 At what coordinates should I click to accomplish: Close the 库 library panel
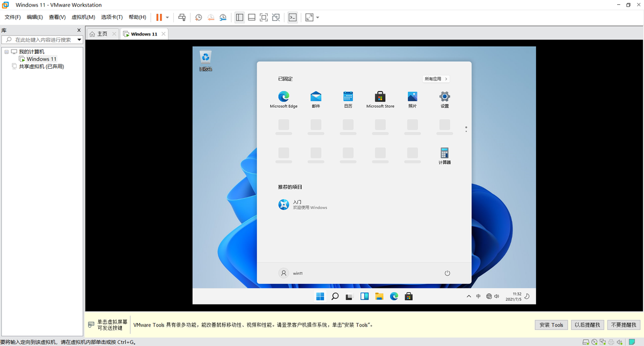coord(79,31)
